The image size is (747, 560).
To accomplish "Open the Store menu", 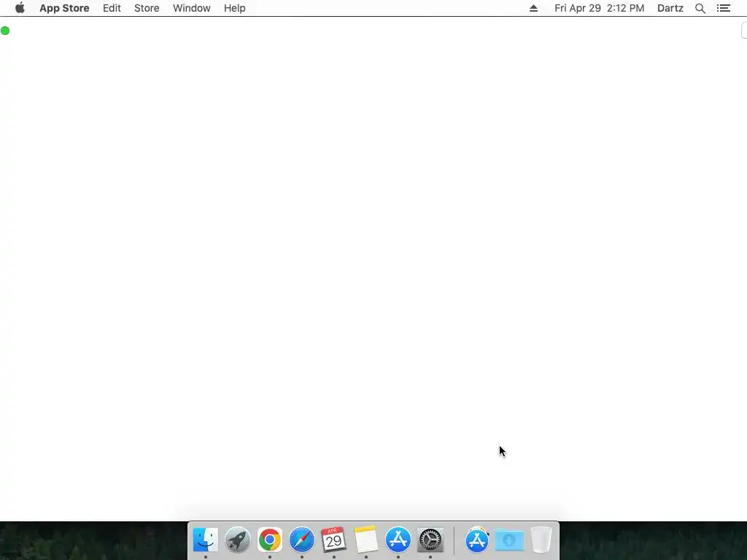I will 147,8.
